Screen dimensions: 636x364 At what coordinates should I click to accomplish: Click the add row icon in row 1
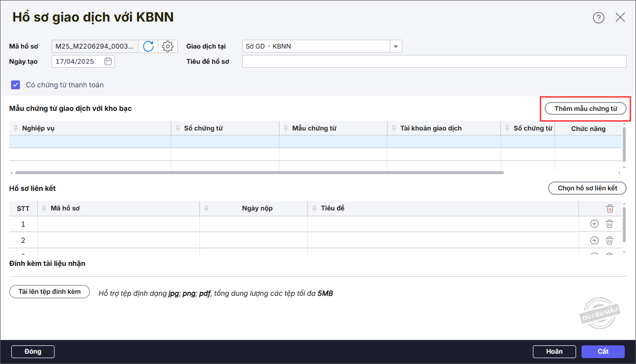pos(594,224)
